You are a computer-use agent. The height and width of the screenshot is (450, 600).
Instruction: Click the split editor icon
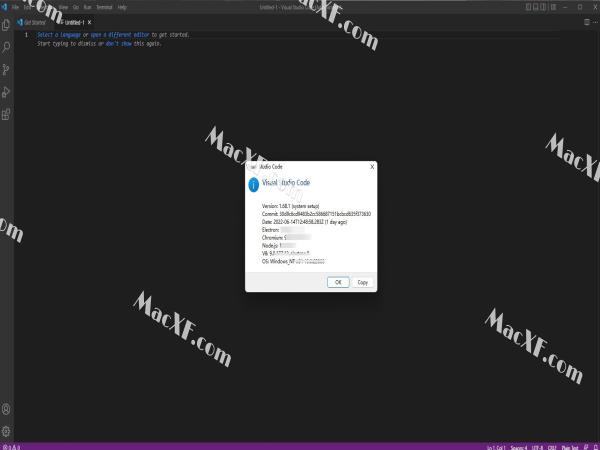click(x=587, y=22)
